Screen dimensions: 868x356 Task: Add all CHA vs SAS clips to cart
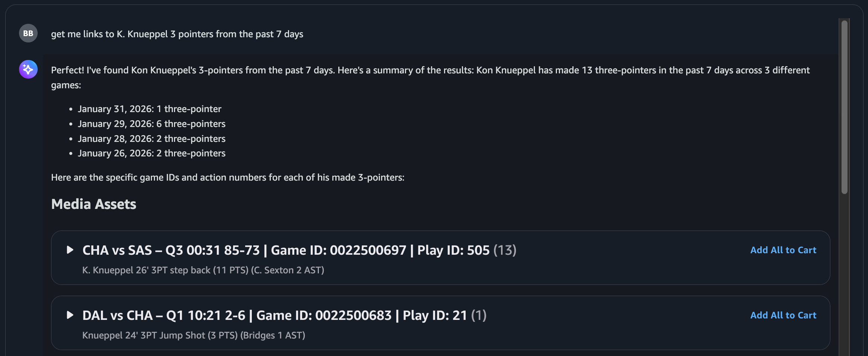[x=783, y=250]
